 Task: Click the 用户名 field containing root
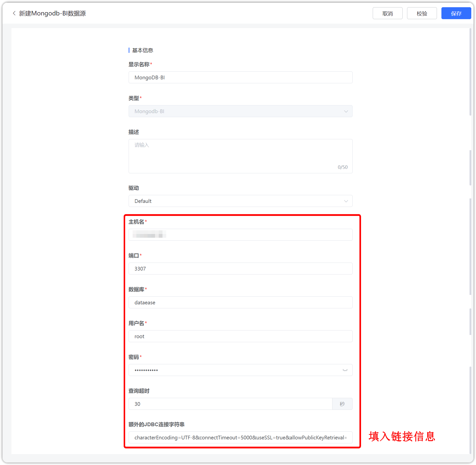[x=240, y=336]
